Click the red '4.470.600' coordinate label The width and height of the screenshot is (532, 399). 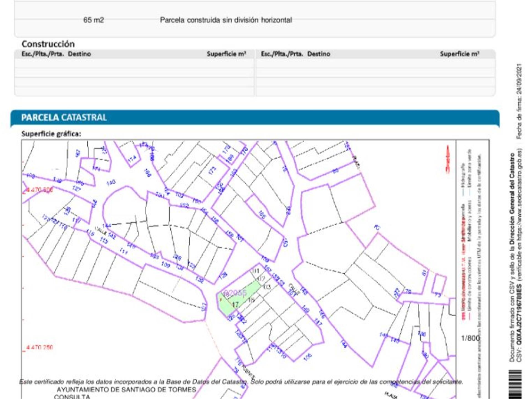(39, 190)
